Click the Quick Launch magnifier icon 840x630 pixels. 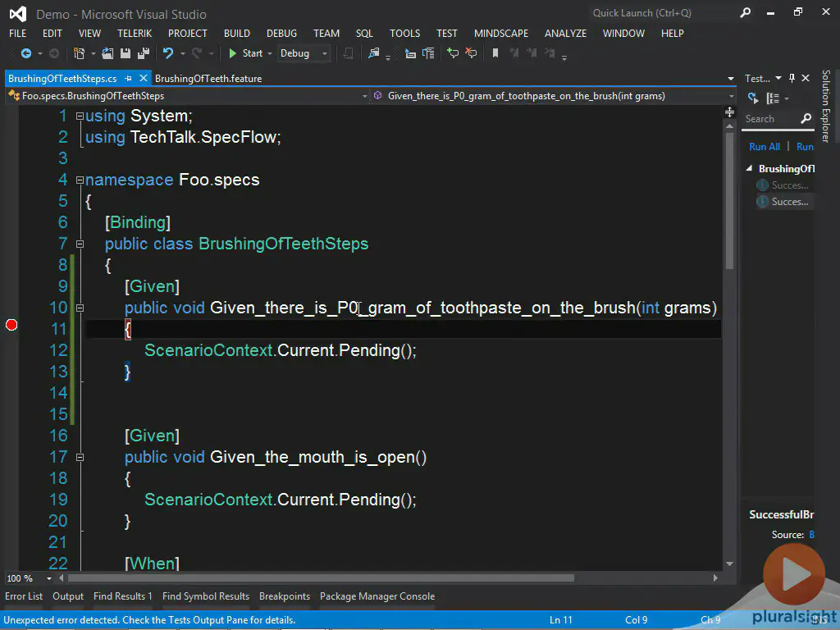[745, 13]
